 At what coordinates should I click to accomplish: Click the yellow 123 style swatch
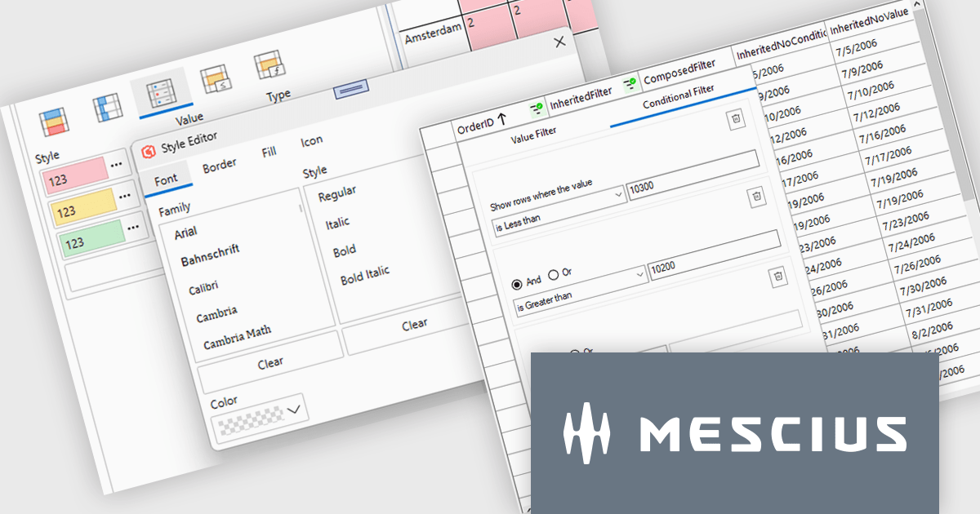pyautogui.click(x=83, y=206)
